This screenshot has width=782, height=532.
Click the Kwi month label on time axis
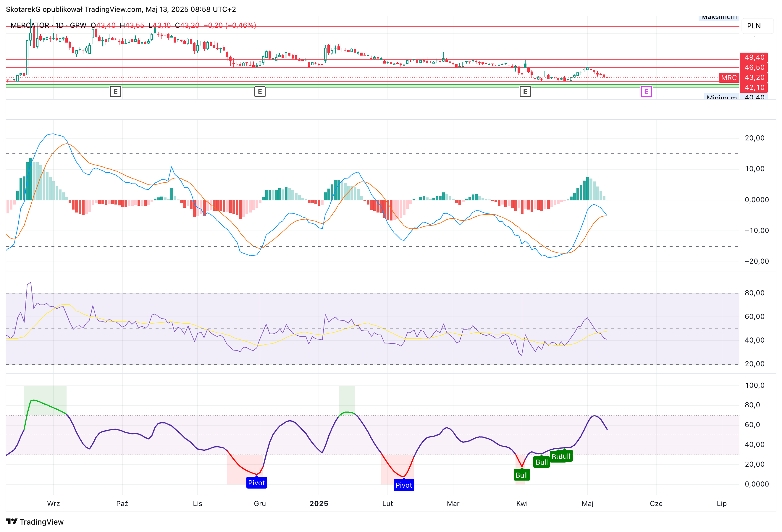[x=522, y=503]
